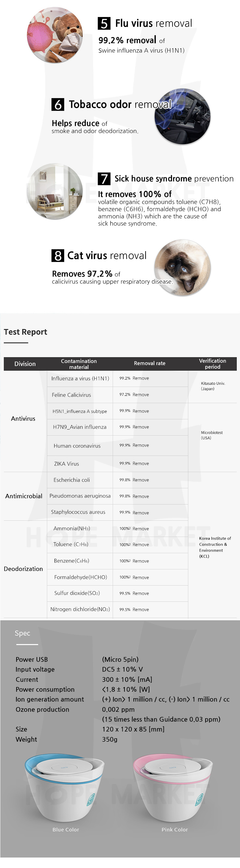Click the number 5 badge icon
This screenshot has width=240, height=868.
pyautogui.click(x=104, y=24)
